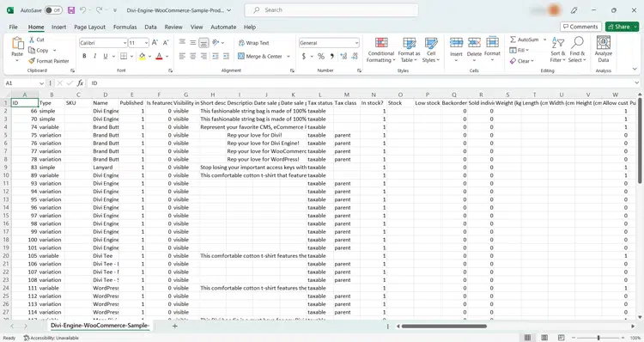Click Merge & Center button

tap(260, 57)
